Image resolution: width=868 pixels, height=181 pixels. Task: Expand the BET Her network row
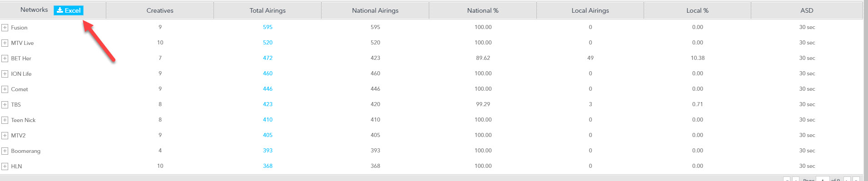coord(5,59)
